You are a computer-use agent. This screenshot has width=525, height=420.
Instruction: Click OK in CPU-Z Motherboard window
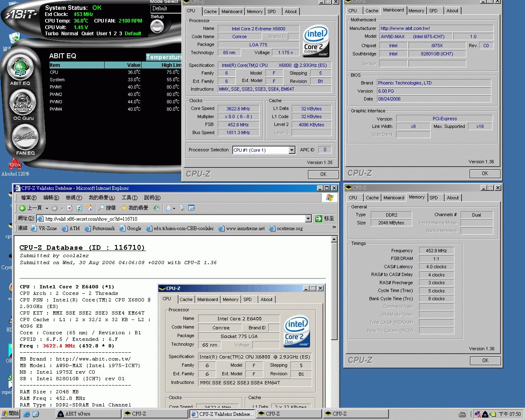pyautogui.click(x=485, y=173)
